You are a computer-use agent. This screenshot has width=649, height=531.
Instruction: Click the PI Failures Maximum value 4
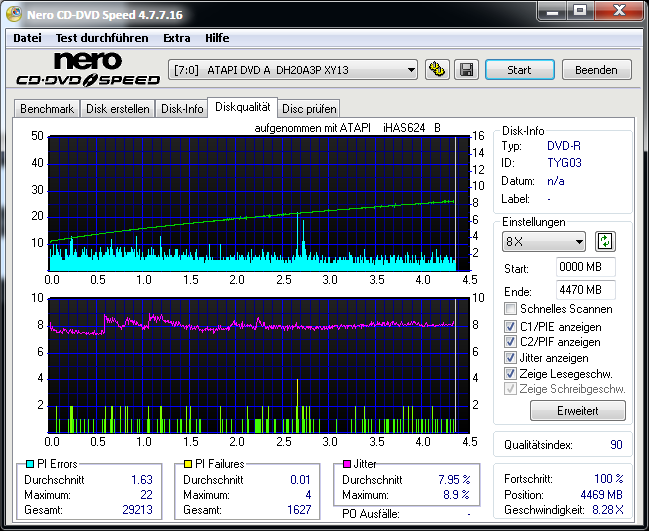click(x=308, y=495)
